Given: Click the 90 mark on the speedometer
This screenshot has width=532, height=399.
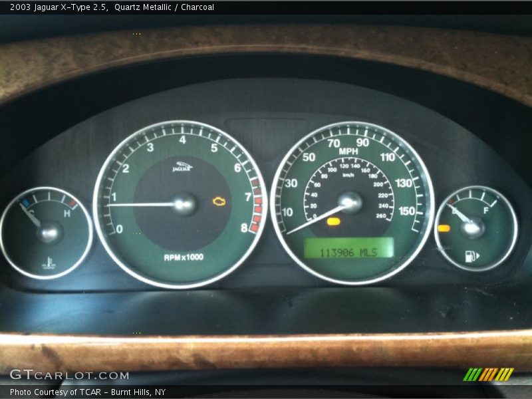Looking at the screenshot, I should tap(362, 142).
